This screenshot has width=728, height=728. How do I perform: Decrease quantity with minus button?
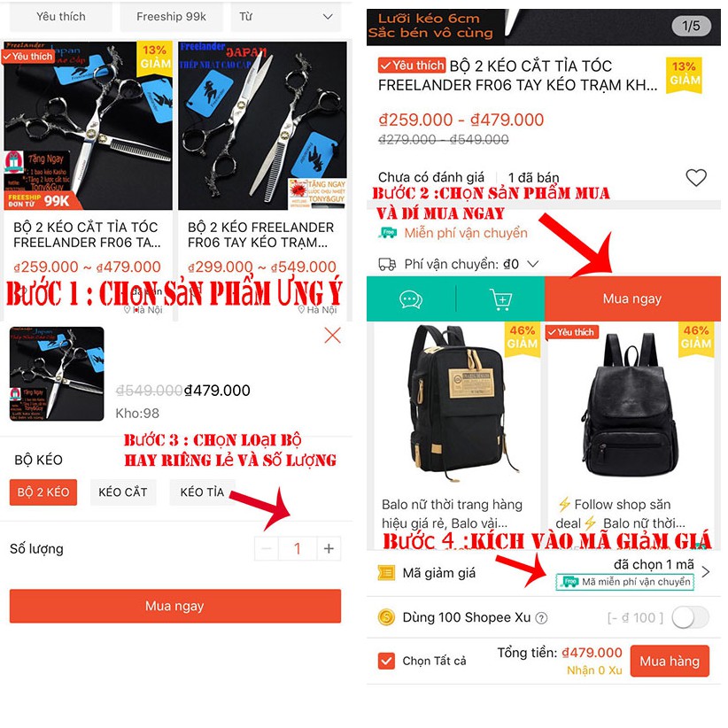tap(267, 549)
